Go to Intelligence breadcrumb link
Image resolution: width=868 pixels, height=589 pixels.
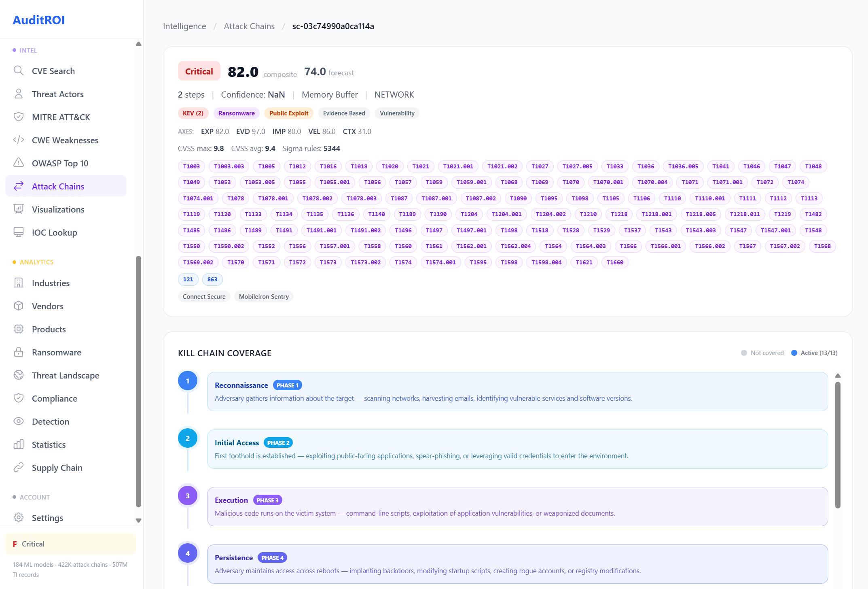(x=184, y=26)
